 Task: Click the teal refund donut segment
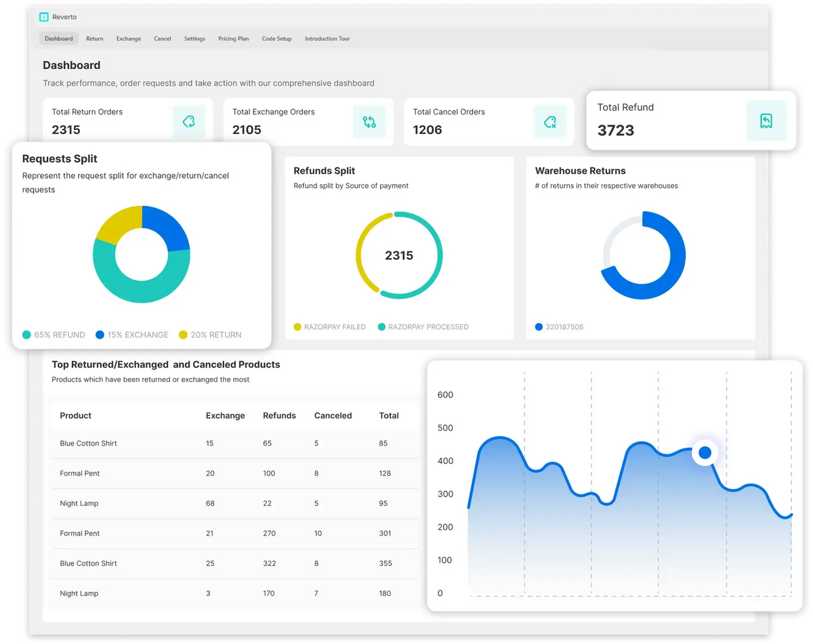(135, 290)
